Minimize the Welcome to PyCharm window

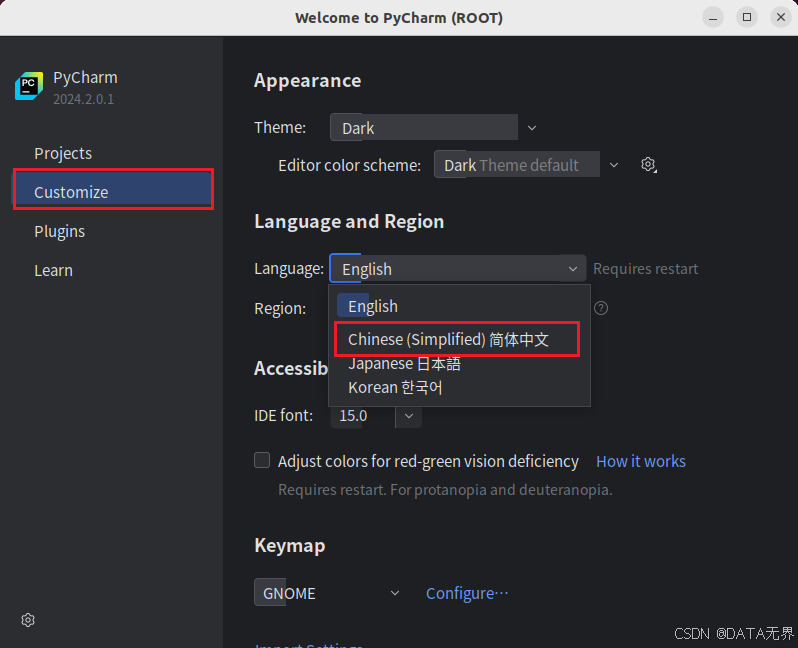coord(713,18)
